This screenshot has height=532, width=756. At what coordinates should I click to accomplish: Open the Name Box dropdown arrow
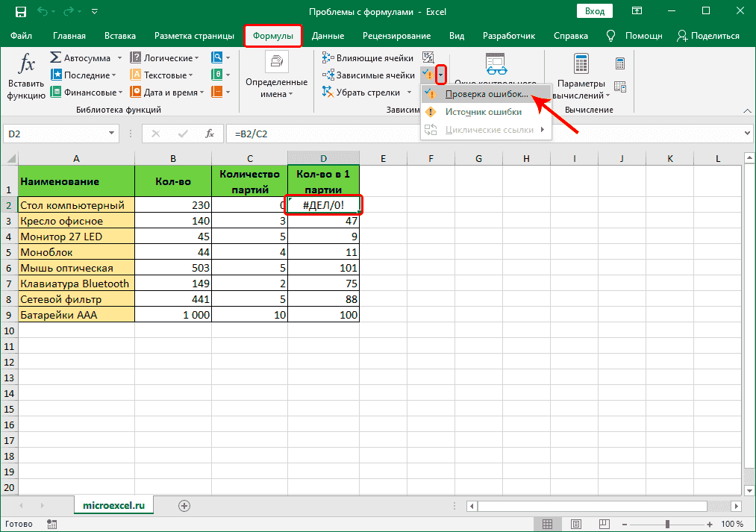pyautogui.click(x=110, y=133)
